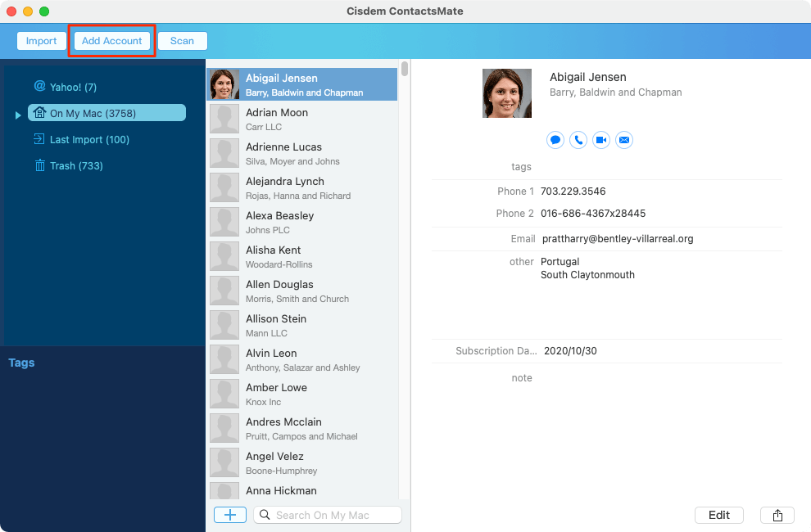Select the Trash group icon
811x532 pixels.
click(x=39, y=165)
